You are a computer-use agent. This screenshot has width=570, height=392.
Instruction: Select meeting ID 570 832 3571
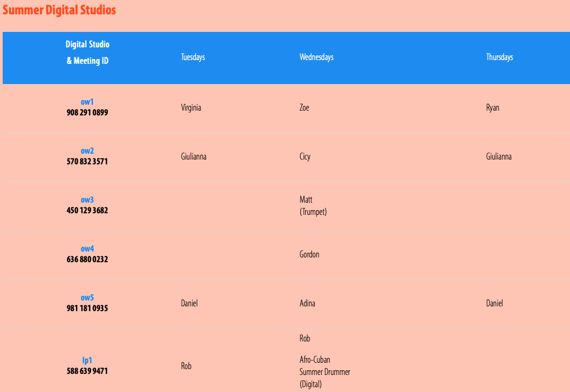click(x=87, y=162)
